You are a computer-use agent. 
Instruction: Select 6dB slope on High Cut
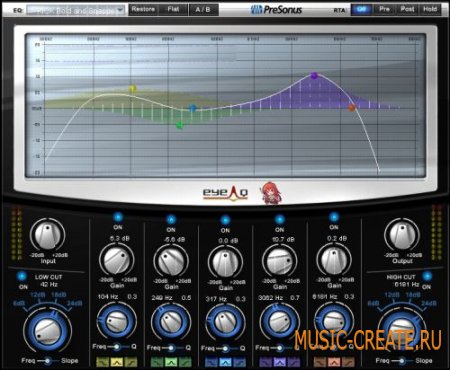click(x=373, y=304)
